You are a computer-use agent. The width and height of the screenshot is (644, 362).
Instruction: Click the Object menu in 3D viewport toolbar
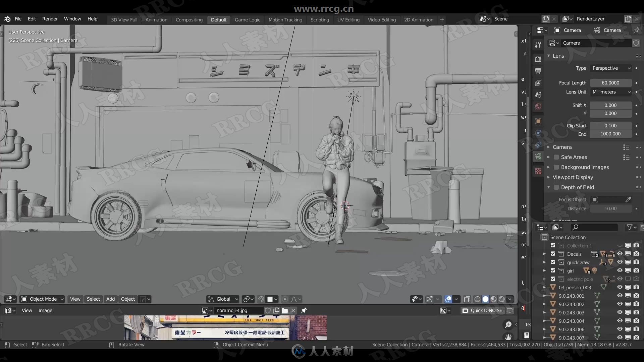tap(128, 299)
